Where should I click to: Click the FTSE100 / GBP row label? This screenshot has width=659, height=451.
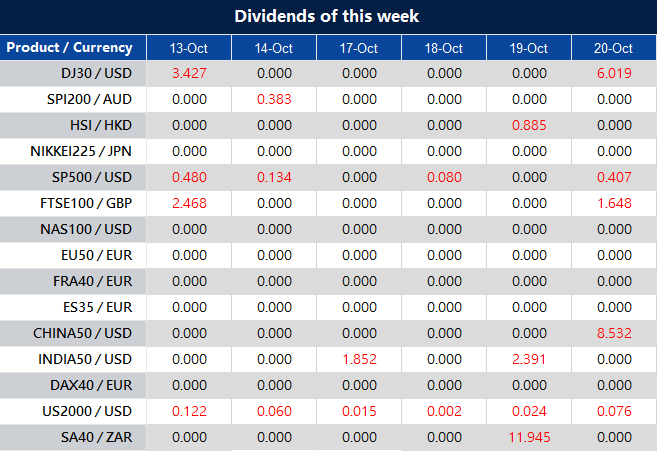pyautogui.click(x=89, y=204)
